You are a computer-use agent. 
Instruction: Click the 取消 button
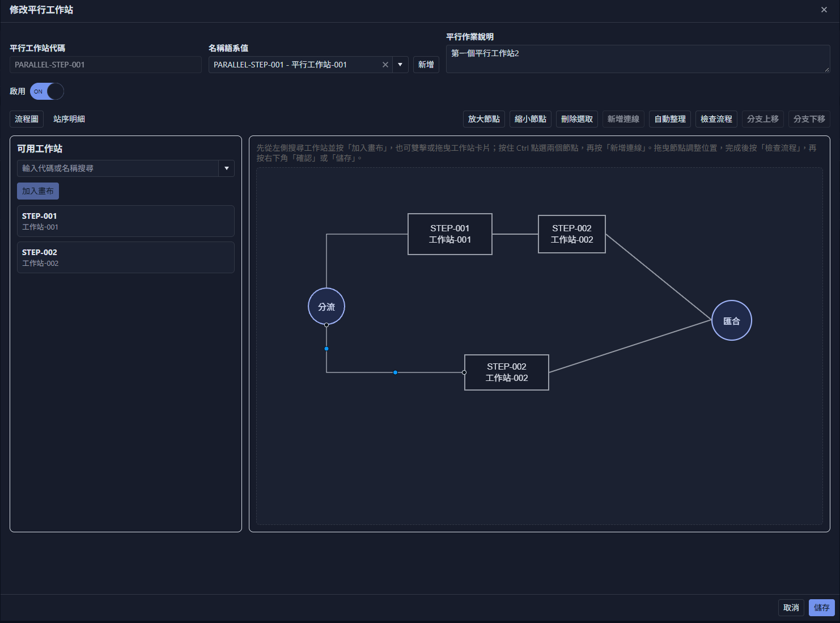[x=791, y=608]
